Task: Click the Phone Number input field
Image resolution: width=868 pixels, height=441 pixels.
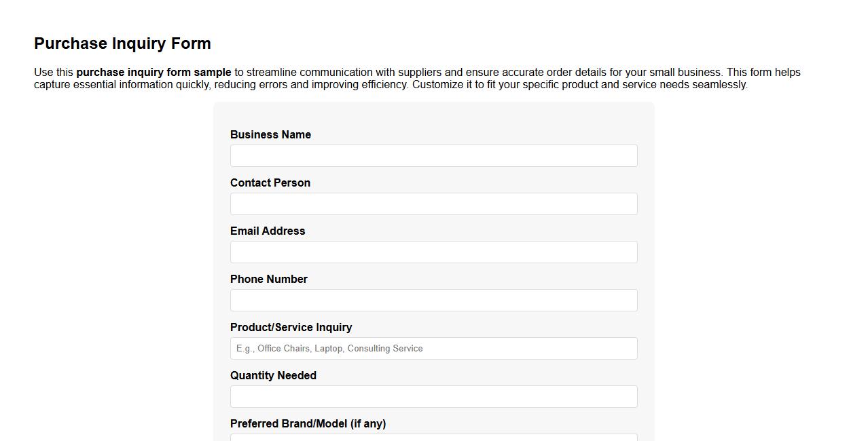Action: (433, 300)
